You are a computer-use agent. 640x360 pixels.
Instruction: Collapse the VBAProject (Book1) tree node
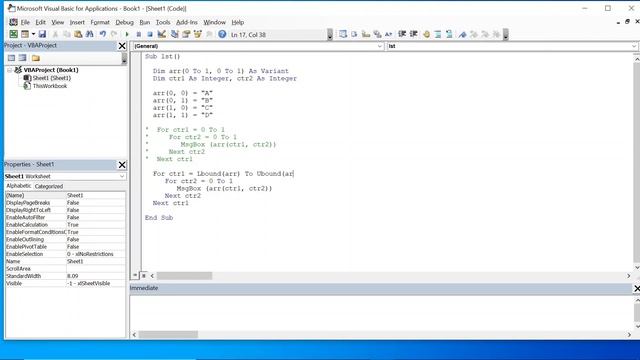[x=9, y=70]
